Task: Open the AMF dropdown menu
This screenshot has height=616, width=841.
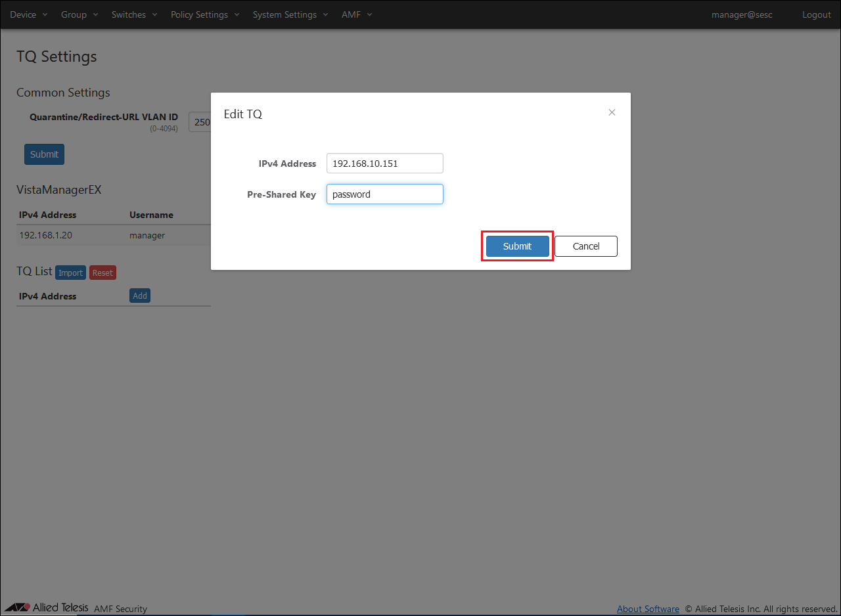Action: click(x=357, y=14)
